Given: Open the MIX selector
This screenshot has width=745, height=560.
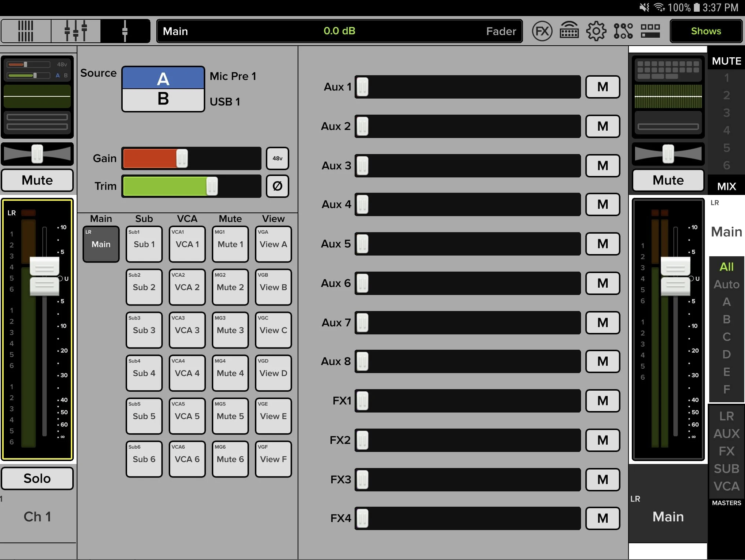Looking at the screenshot, I should (726, 187).
